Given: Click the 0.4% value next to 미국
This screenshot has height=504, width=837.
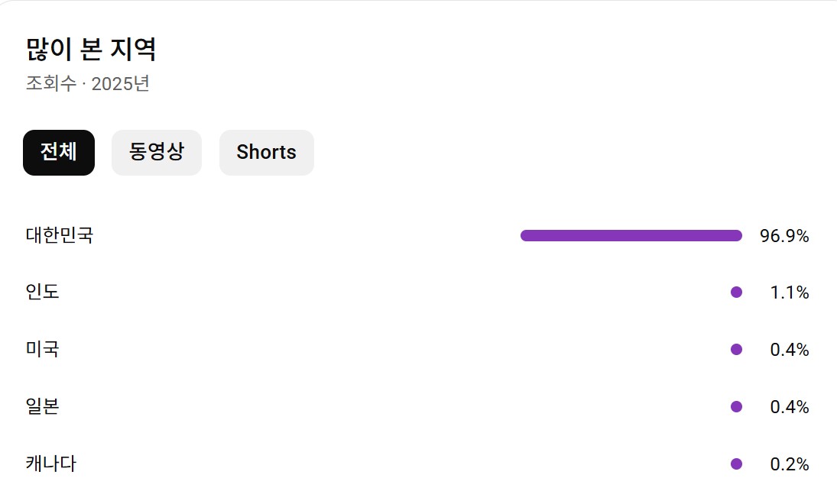Looking at the screenshot, I should pyautogui.click(x=790, y=349).
